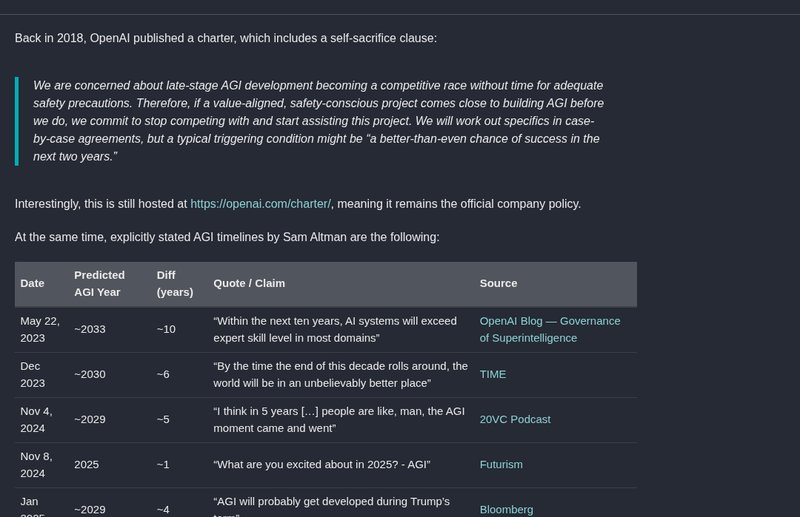The width and height of the screenshot is (800, 517).
Task: Click the Quote / Claim column header
Action: [x=249, y=283]
